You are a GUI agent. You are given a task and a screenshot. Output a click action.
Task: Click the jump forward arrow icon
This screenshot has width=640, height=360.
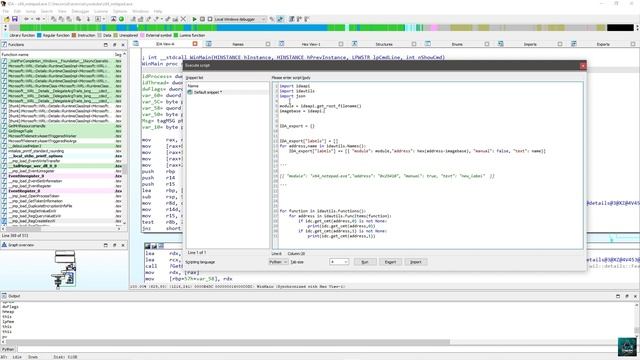[38, 19]
